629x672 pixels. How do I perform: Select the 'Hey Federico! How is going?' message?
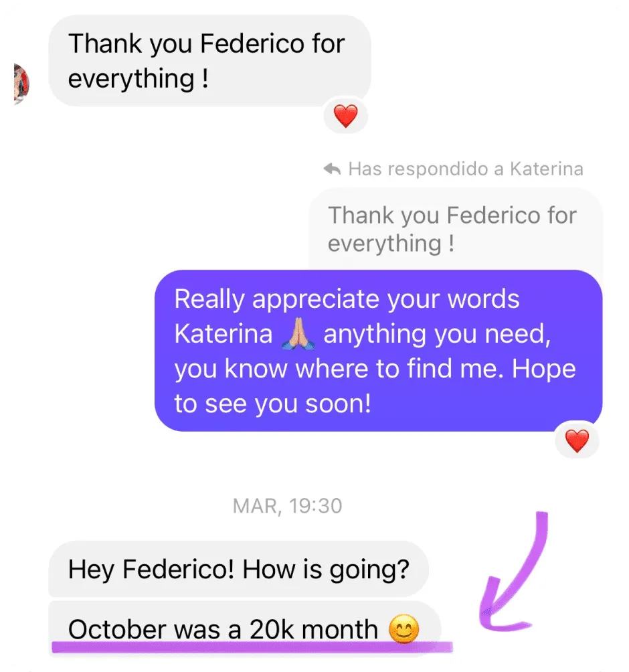(239, 569)
